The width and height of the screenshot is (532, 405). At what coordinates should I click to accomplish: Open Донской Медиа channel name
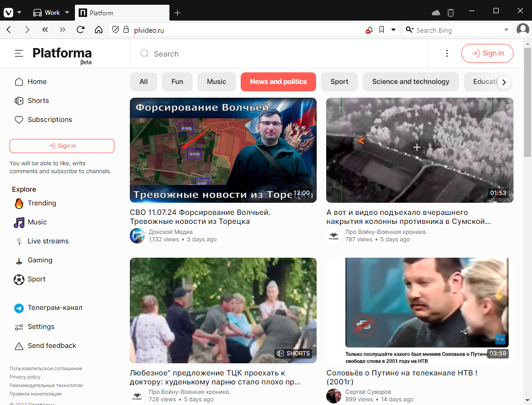(x=170, y=232)
